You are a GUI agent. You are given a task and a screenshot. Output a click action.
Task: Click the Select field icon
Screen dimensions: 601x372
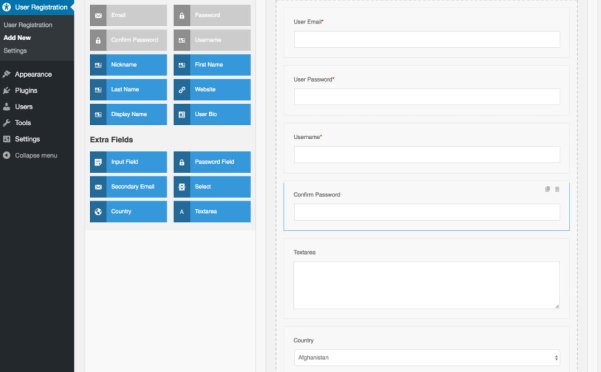click(x=182, y=187)
